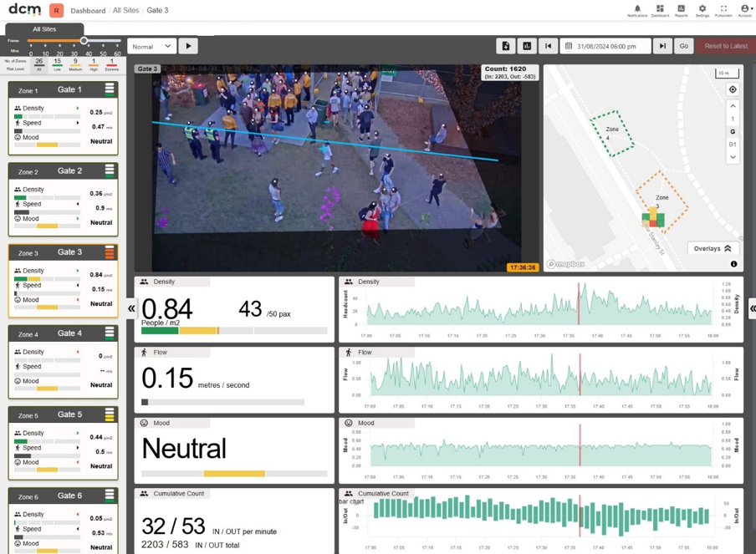The height and width of the screenshot is (554, 756).
Task: Open the Gate 2 zone card menu icon
Action: [110, 170]
